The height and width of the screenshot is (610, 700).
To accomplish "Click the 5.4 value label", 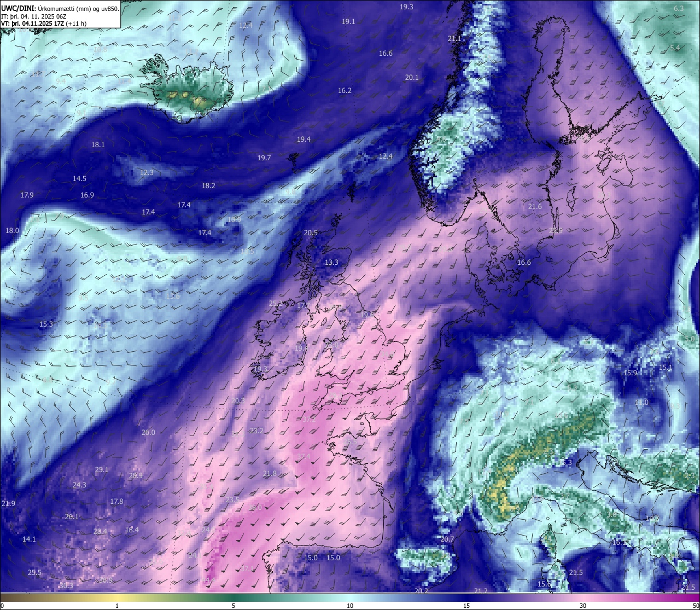I will (675, 48).
